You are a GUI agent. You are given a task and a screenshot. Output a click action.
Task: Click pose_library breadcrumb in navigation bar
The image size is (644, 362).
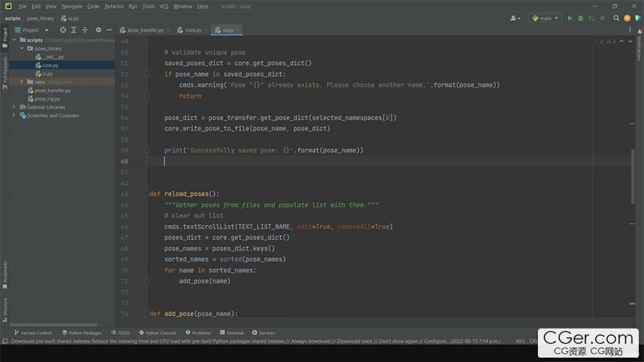coord(40,18)
